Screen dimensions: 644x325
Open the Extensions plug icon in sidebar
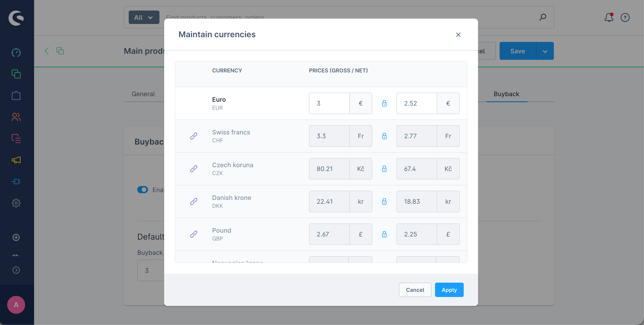pyautogui.click(x=16, y=181)
